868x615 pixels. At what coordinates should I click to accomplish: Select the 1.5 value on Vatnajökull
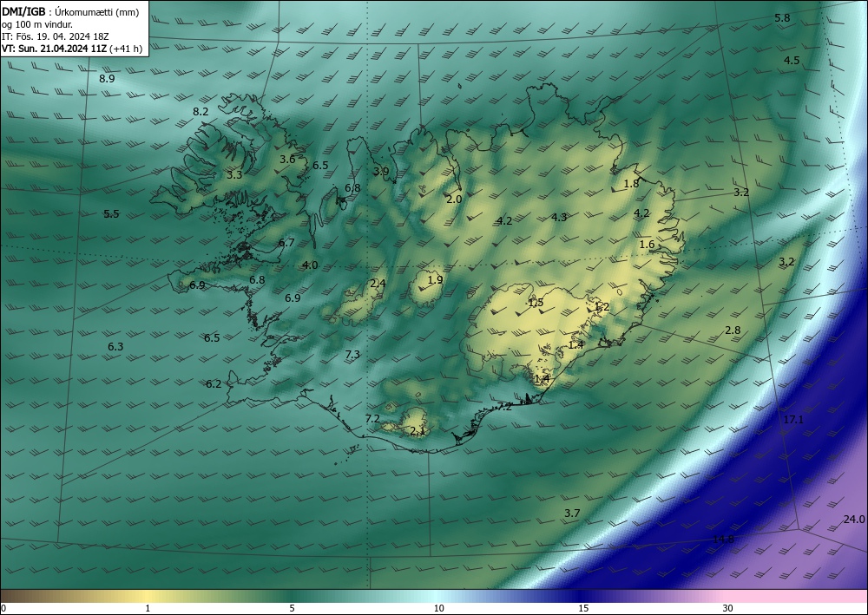536,303
